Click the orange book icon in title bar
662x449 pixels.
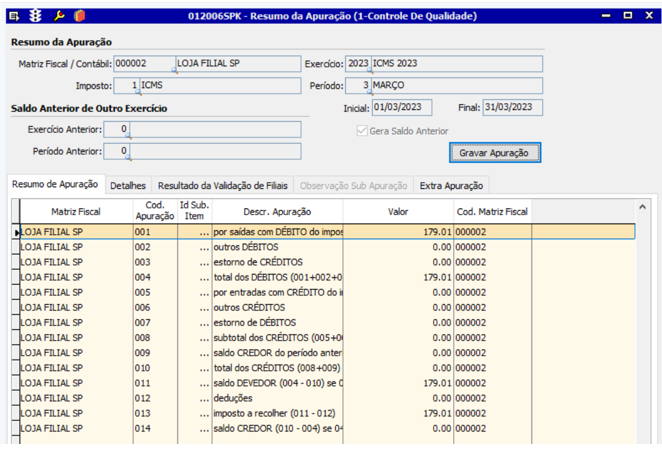[x=80, y=16]
